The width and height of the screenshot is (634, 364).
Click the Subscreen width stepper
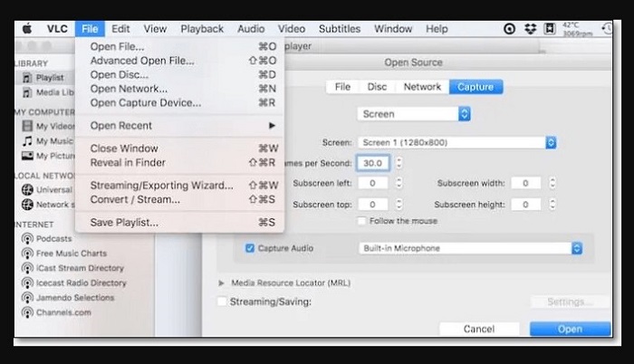tap(552, 183)
